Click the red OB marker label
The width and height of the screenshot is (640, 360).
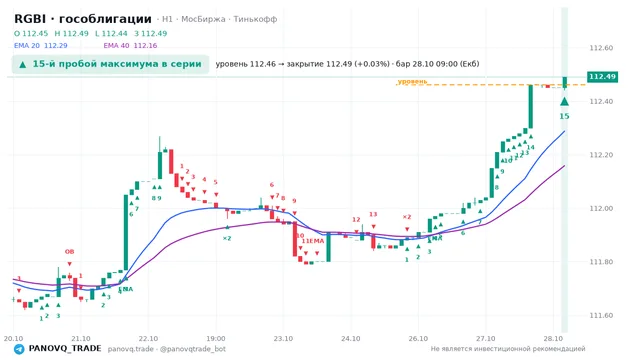[69, 252]
